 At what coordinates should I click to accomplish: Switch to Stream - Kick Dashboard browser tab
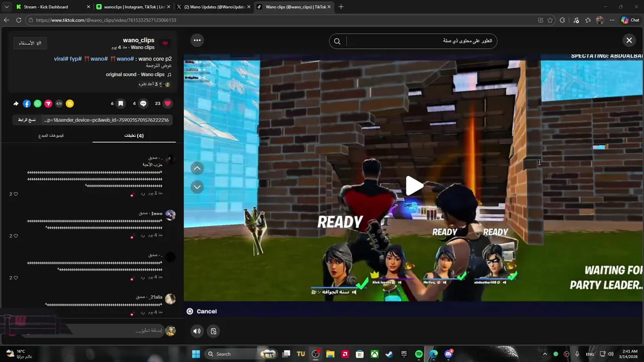coord(53,7)
